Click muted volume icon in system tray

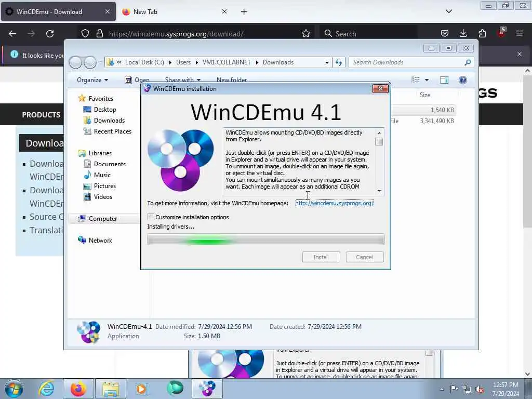click(480, 390)
